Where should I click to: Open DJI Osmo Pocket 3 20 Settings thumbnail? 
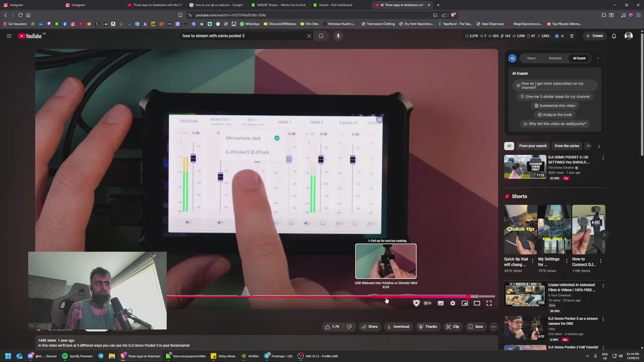525,166
